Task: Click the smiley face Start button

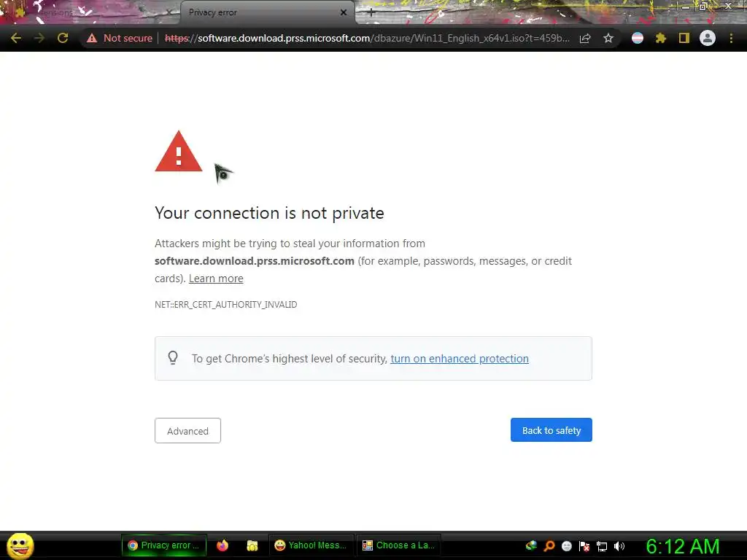Action: tap(20, 545)
